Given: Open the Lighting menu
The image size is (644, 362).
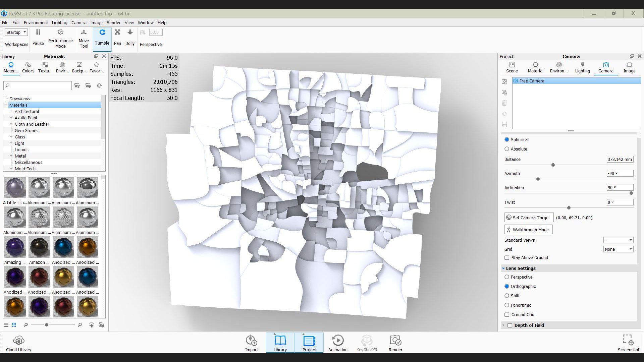Looking at the screenshot, I should (59, 23).
